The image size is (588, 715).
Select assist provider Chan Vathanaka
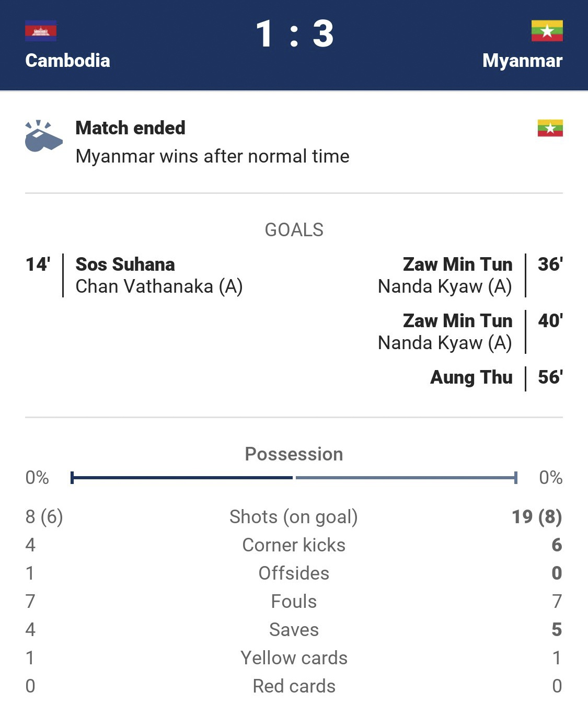(x=159, y=286)
